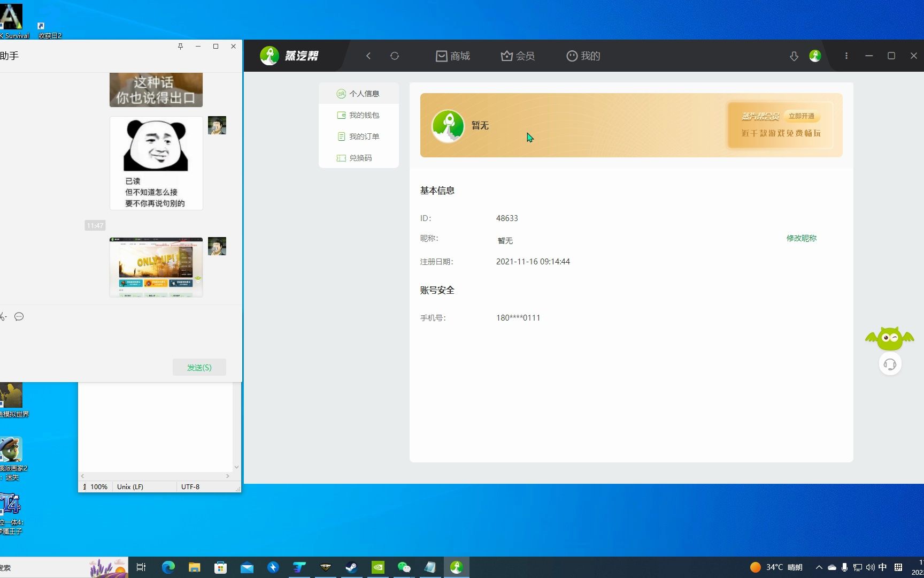The height and width of the screenshot is (578, 924).
Task: Click 蒸汽帮 rocket icon on the taskbar
Action: (456, 567)
